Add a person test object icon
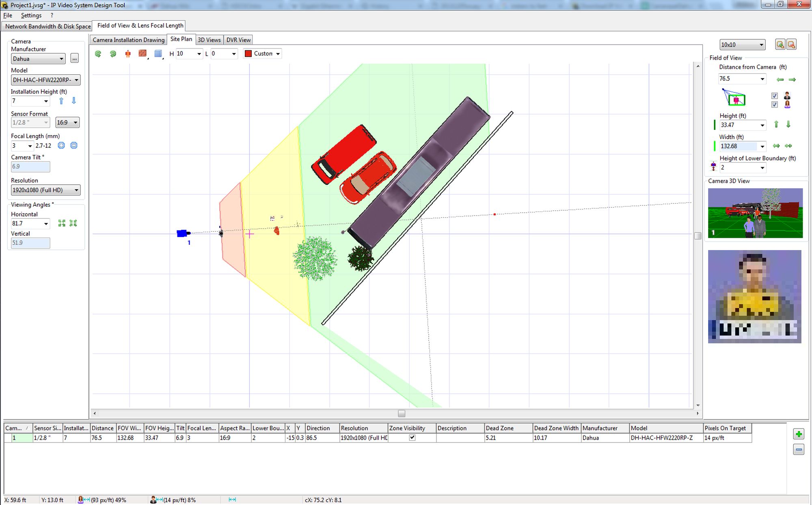The width and height of the screenshot is (812, 505). [x=128, y=54]
